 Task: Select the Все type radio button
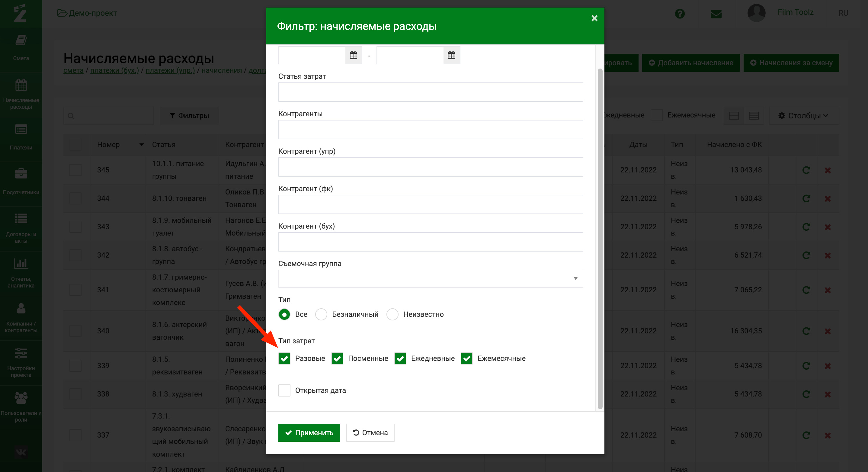click(284, 314)
